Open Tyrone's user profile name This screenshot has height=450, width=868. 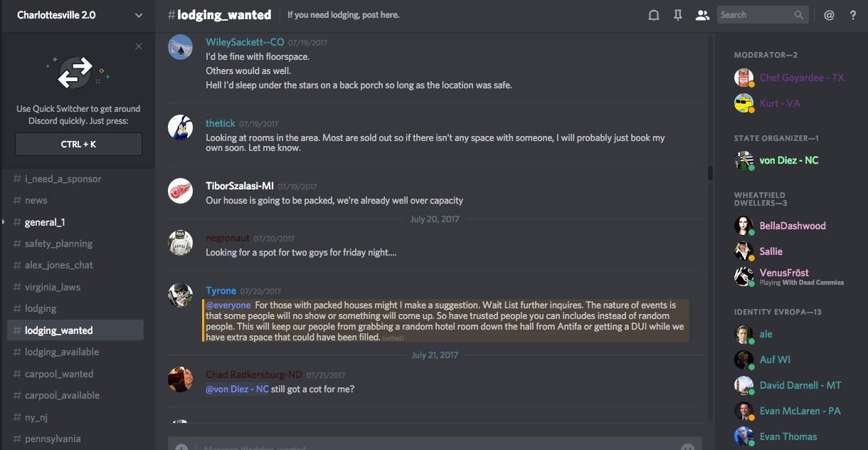(221, 291)
